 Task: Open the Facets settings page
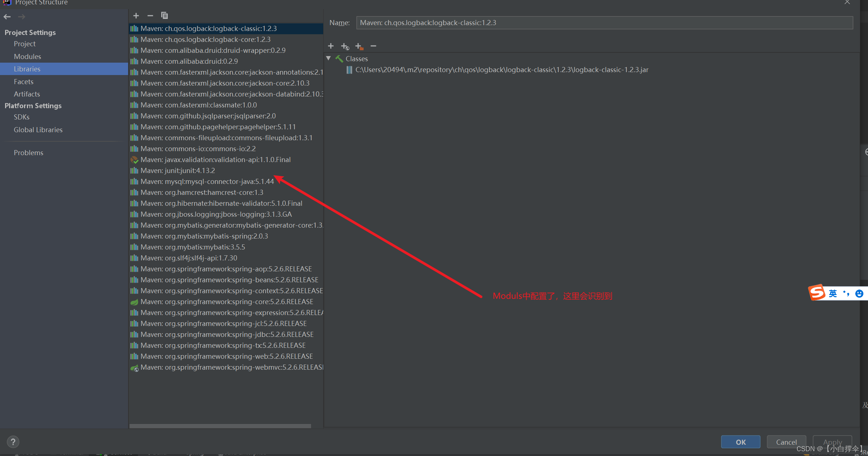tap(24, 82)
